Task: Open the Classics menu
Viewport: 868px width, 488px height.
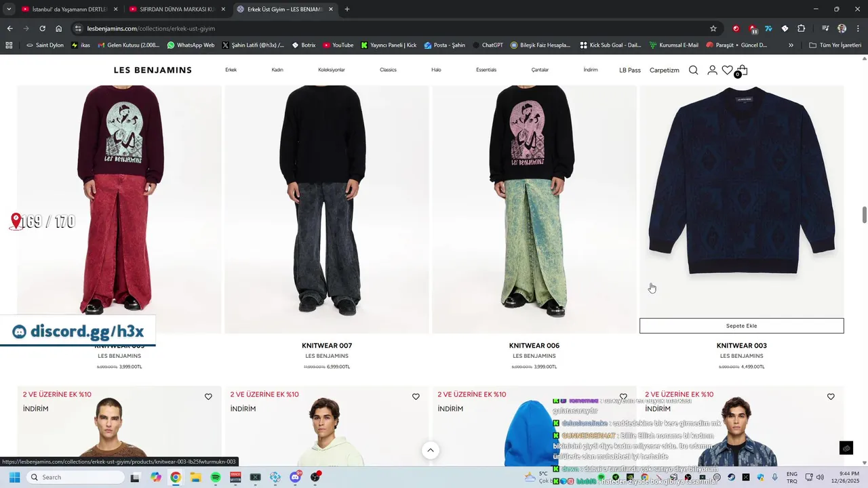Action: point(388,70)
